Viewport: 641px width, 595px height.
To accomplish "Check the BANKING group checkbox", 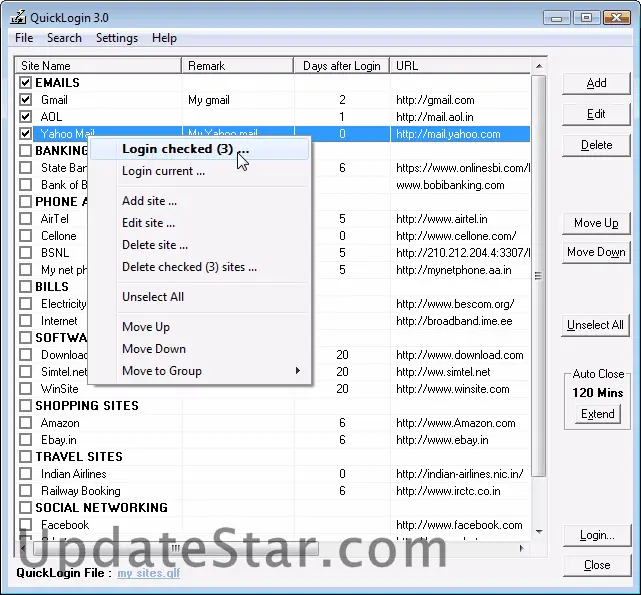I will [x=25, y=150].
